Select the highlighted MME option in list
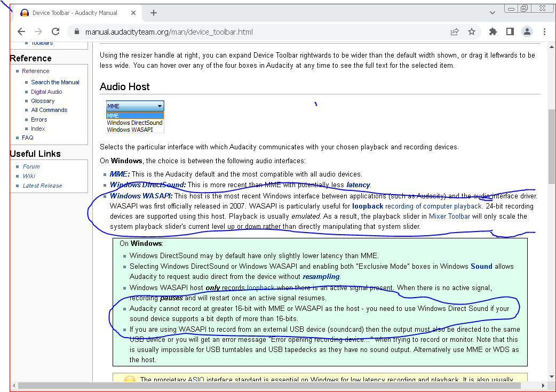Screen dimensions: 556x392 [x=135, y=116]
